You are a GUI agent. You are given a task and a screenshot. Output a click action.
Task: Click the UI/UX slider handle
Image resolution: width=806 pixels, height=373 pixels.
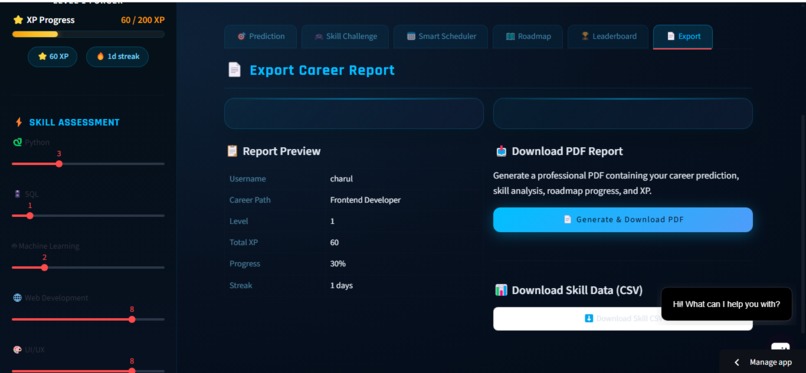point(132,370)
